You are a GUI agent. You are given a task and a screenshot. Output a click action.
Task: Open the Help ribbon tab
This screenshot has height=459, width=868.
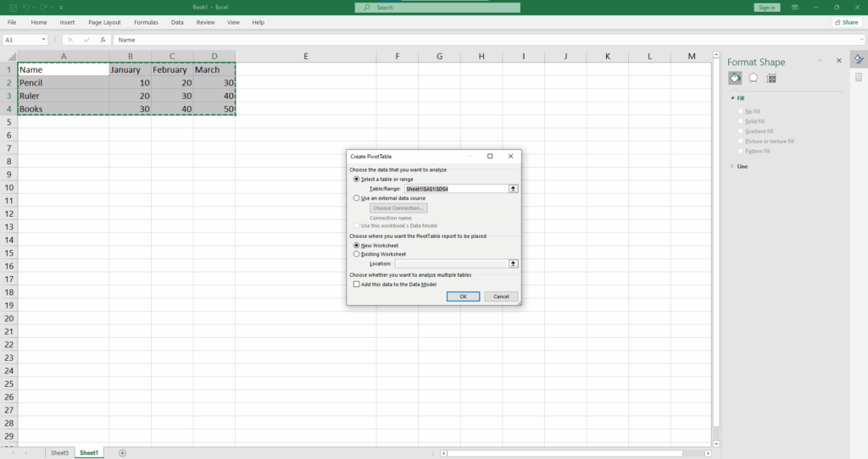click(x=258, y=23)
